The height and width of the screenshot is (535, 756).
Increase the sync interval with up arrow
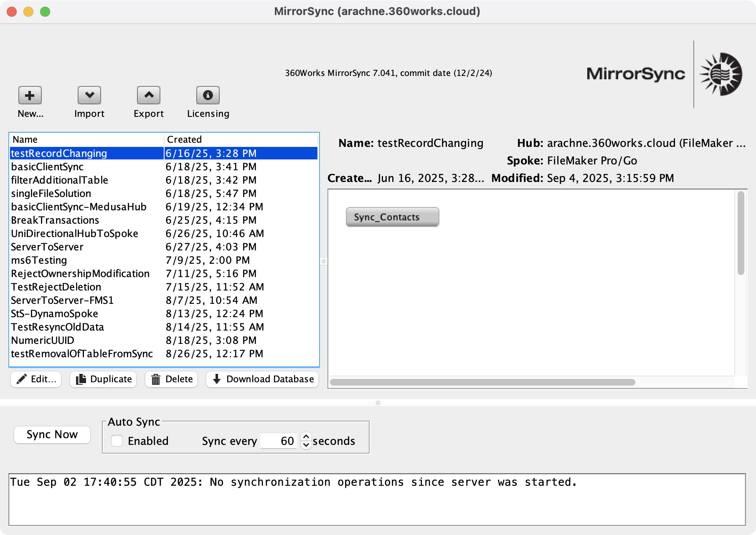(306, 437)
